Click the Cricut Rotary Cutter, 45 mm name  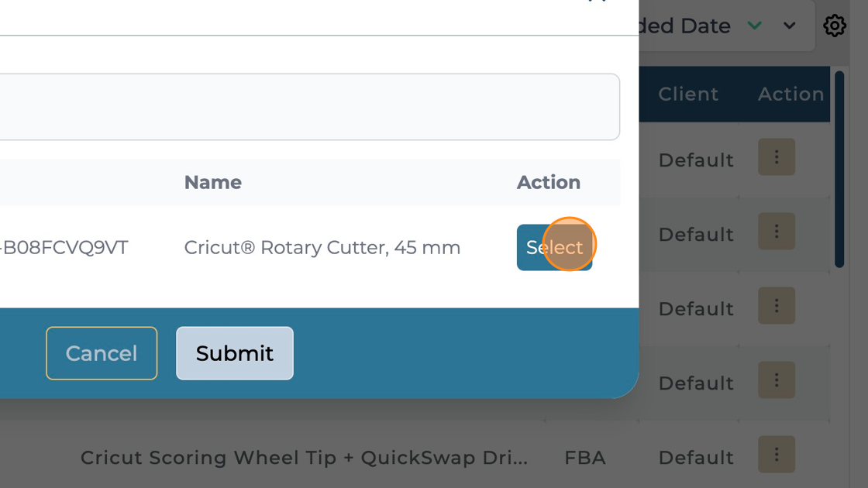pyautogui.click(x=322, y=248)
